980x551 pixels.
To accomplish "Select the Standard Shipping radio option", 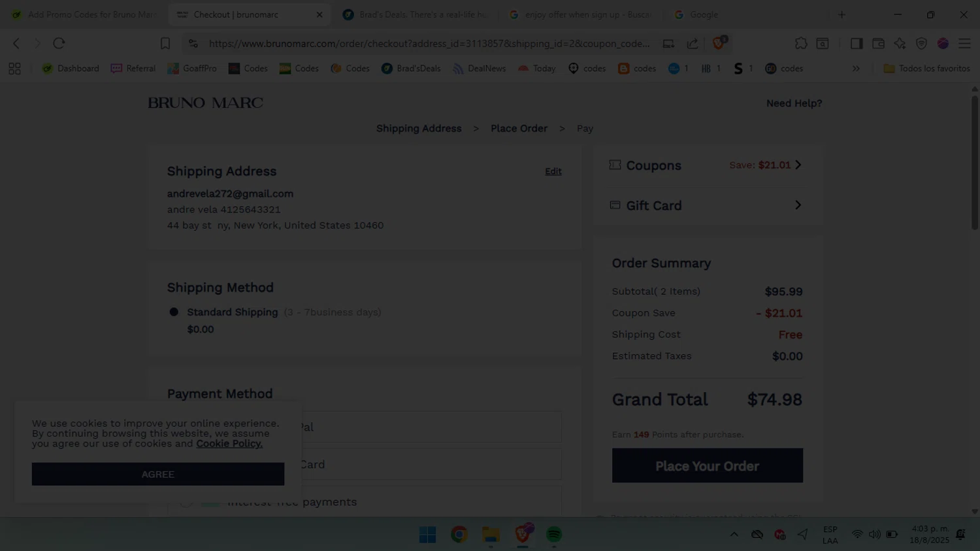I will coord(174,312).
